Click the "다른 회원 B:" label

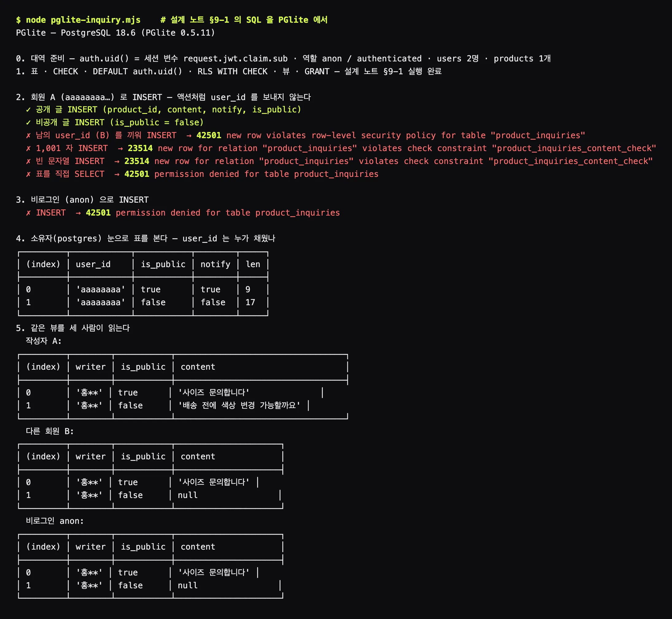click(50, 431)
